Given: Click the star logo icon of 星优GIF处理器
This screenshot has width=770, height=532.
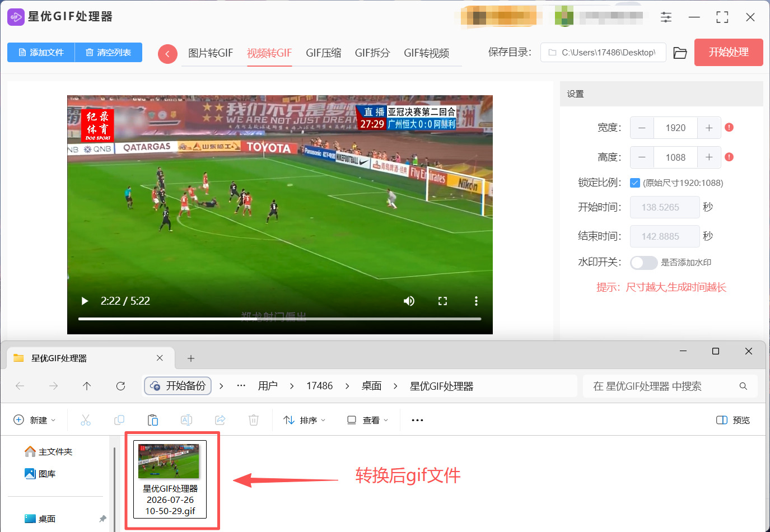Looking at the screenshot, I should (x=16, y=17).
